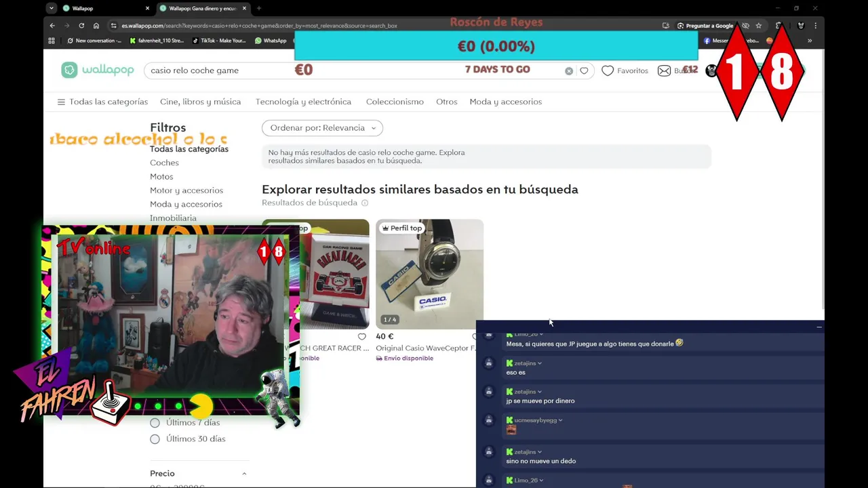The width and height of the screenshot is (868, 488).
Task: Open Chrome tab search chevron
Action: (x=52, y=8)
